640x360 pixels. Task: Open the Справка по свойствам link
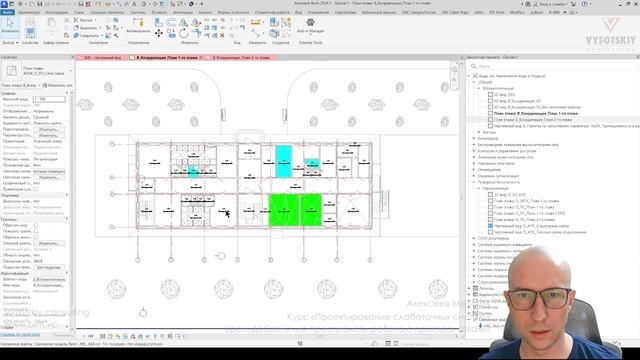pyautogui.click(x=20, y=335)
